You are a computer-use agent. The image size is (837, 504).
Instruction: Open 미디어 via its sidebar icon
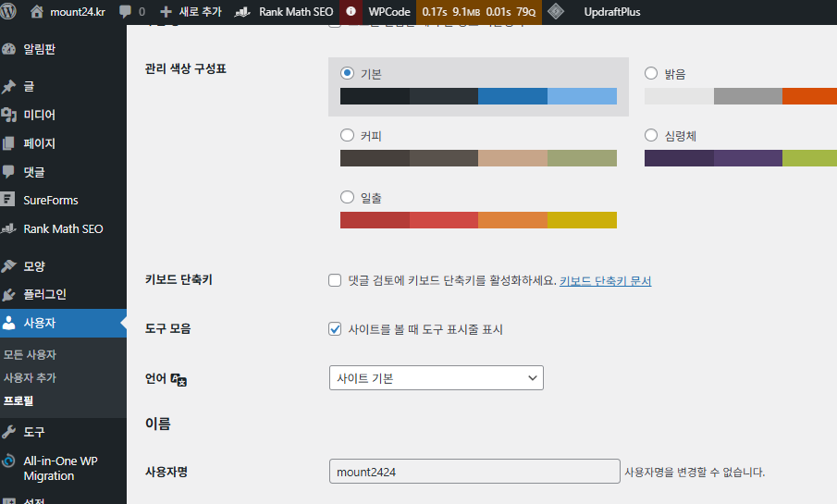[x=9, y=115]
